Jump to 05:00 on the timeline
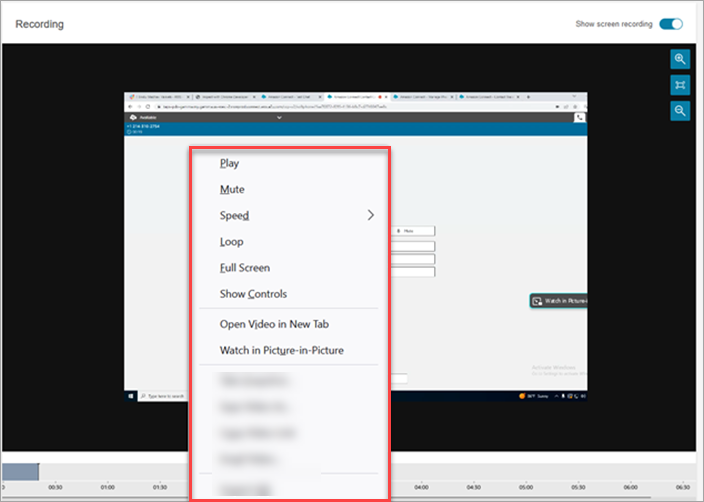Screen dimensions: 704x502 526,487
